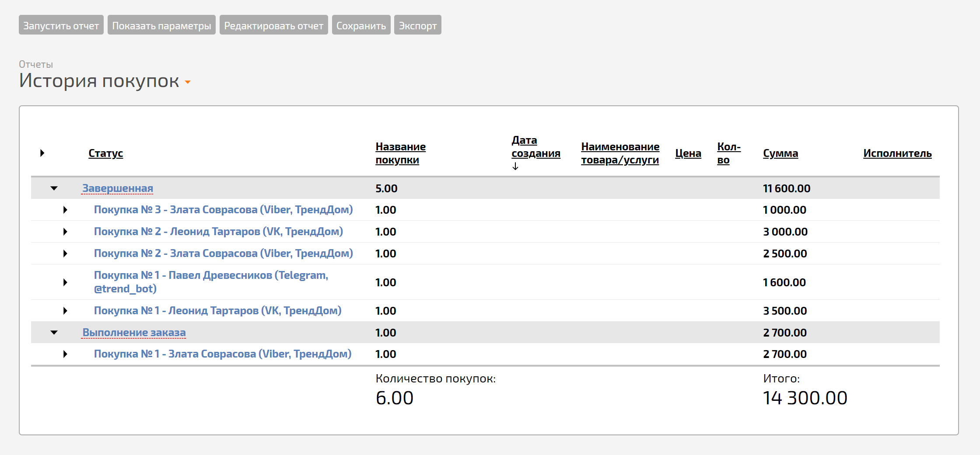Open Покупка № 2 - Злата Соврасова link
This screenshot has height=455, width=980.
pyautogui.click(x=224, y=254)
